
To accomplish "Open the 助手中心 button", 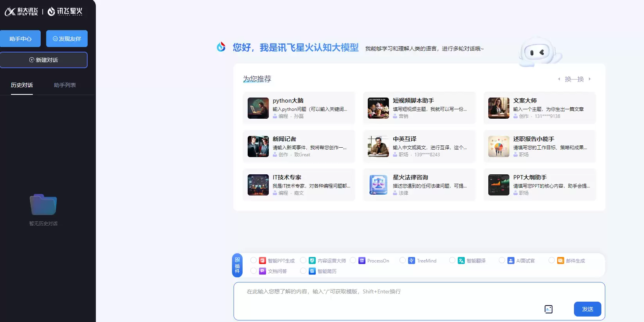I will click(20, 39).
